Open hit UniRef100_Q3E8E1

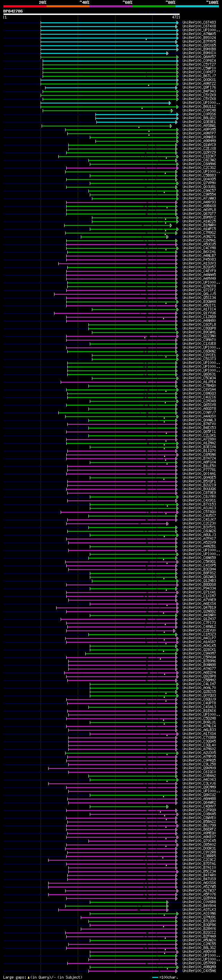tap(199, 122)
